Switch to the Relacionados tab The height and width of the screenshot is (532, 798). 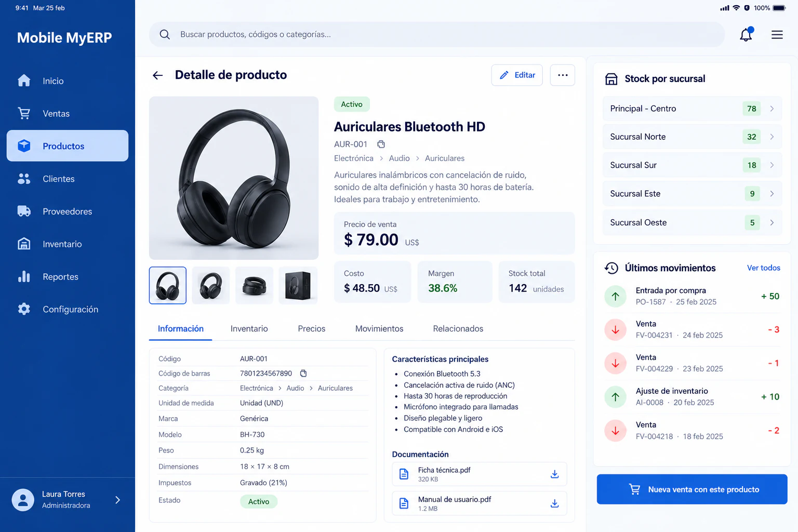click(458, 329)
